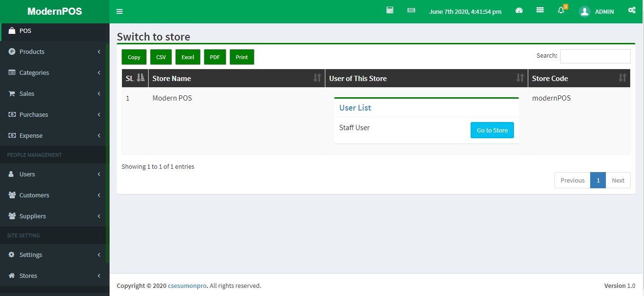
Task: Open the dashboard gauge icon
Action: pos(519,10)
